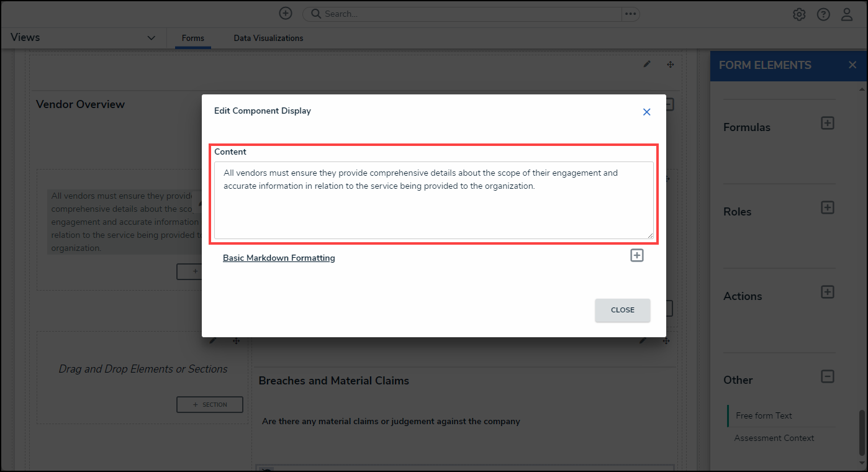
Task: Expand the Formulas section
Action: tap(827, 123)
